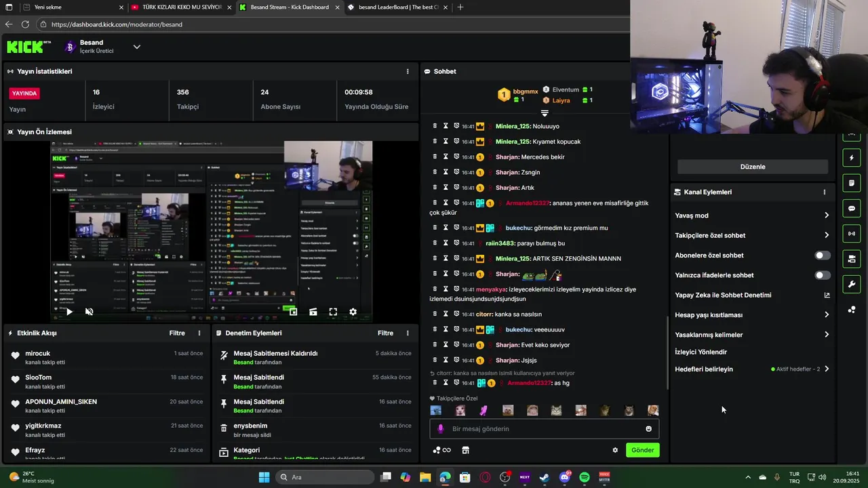Open Etkinlik Akışı three-dot menu
This screenshot has width=868, height=488.
(199, 333)
